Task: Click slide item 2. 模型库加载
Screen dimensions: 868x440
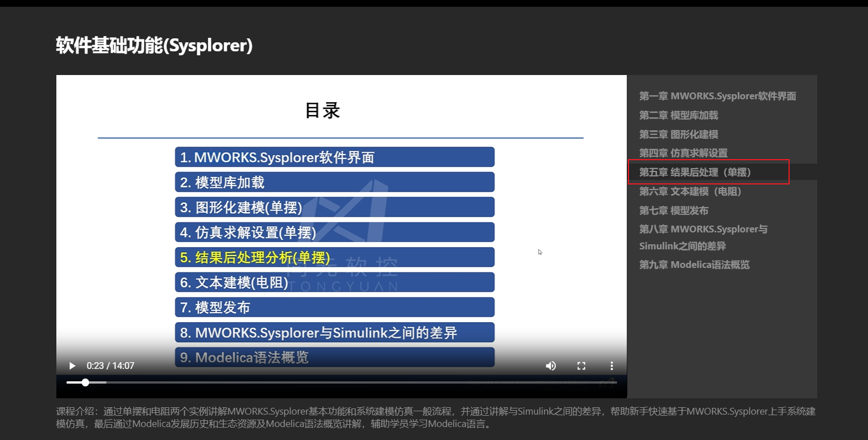Action: click(335, 182)
